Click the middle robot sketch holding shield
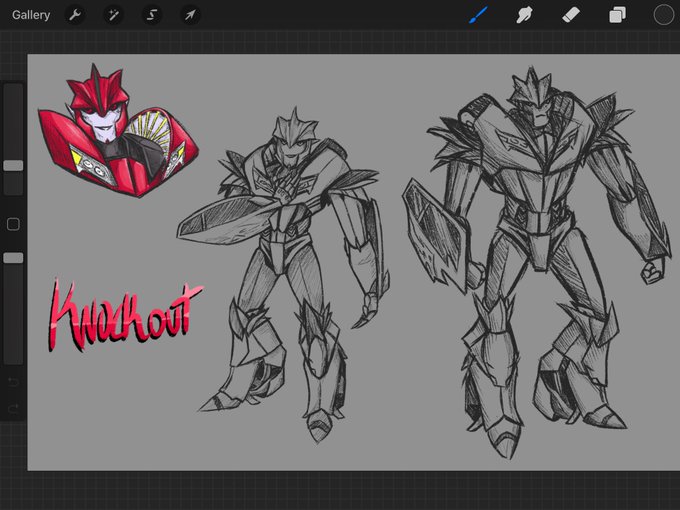The width and height of the screenshot is (680, 510). pyautogui.click(x=284, y=275)
